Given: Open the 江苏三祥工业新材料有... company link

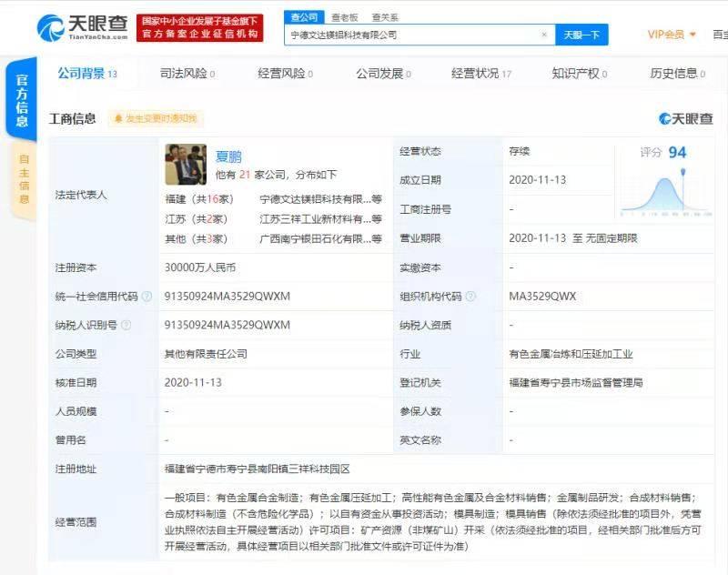Looking at the screenshot, I should click(320, 219).
